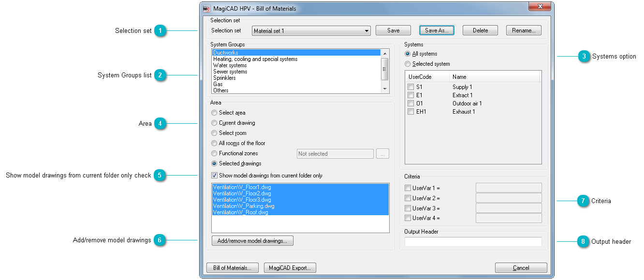Select Sewer systems group
The height and width of the screenshot is (280, 644).
(296, 72)
